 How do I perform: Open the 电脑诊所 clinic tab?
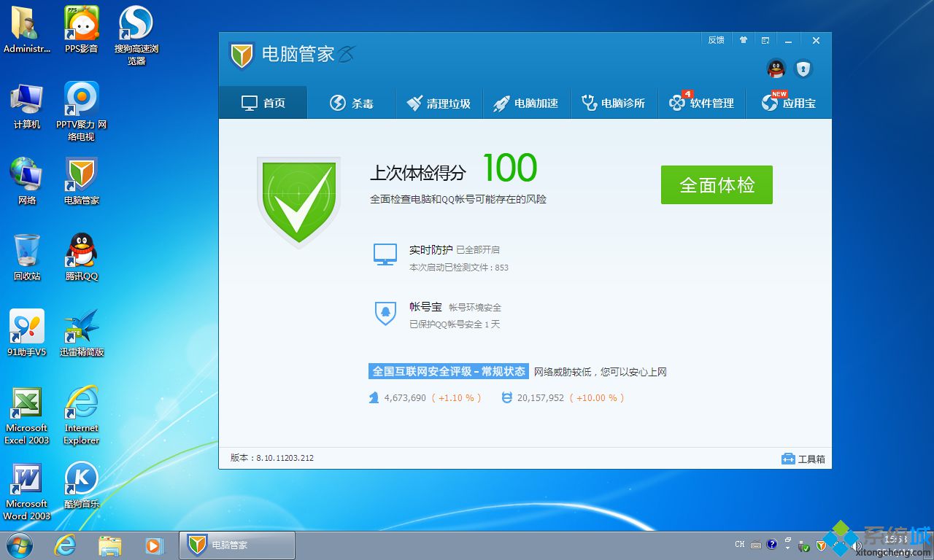[614, 103]
